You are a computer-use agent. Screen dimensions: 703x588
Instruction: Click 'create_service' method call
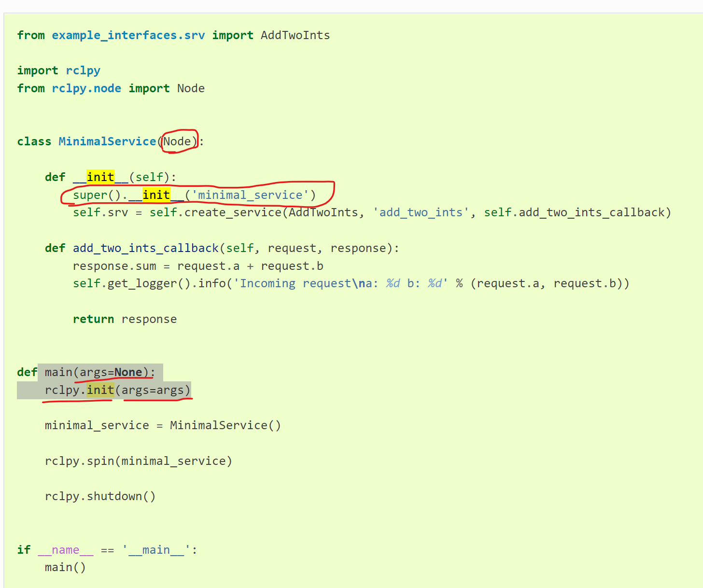click(233, 212)
